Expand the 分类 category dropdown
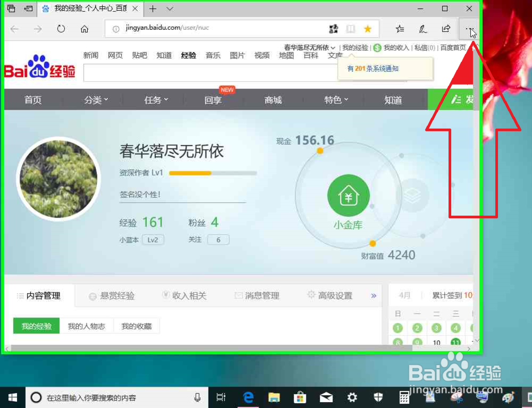The image size is (532, 408). click(94, 99)
